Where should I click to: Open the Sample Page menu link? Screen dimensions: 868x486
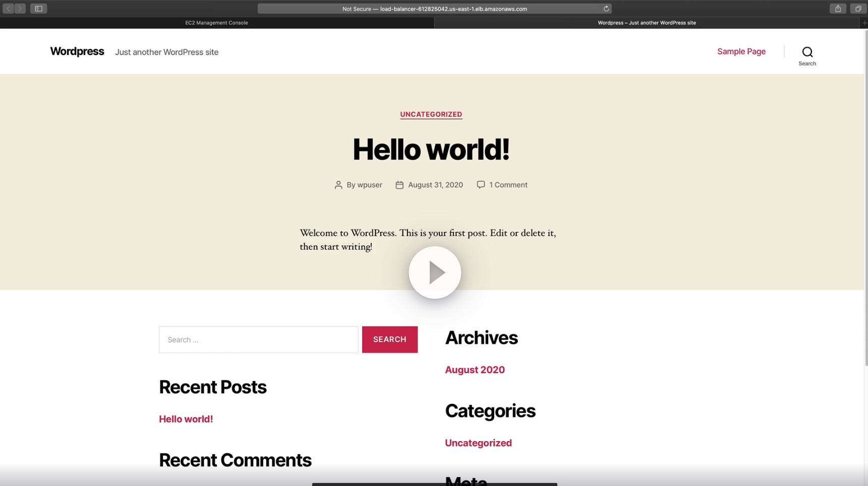pyautogui.click(x=741, y=51)
